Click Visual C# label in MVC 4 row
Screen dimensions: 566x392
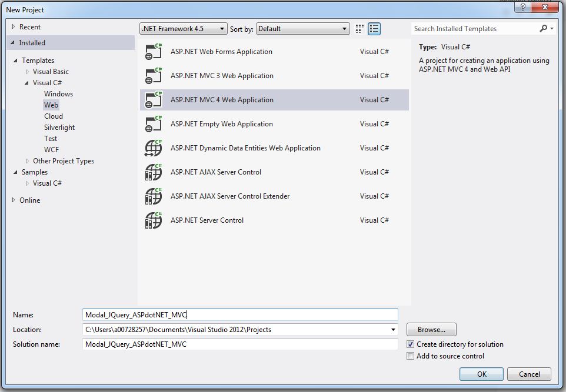[x=374, y=100]
